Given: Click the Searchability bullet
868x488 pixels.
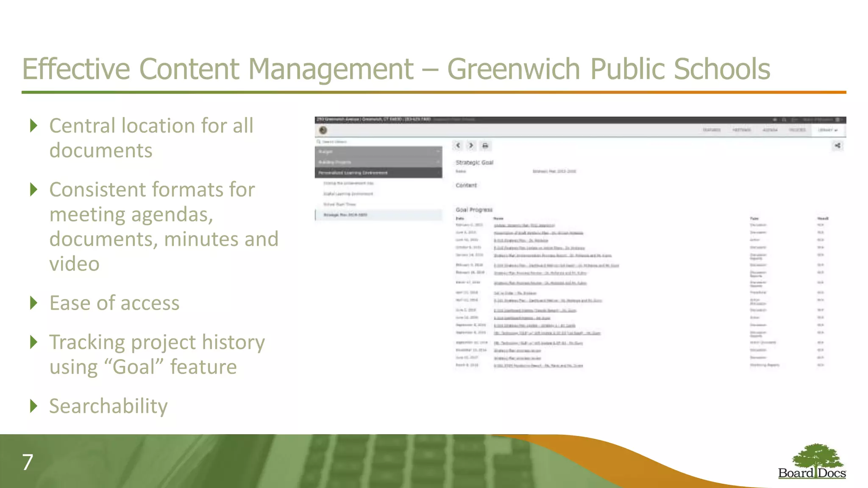Looking at the screenshot, I should 108,406.
